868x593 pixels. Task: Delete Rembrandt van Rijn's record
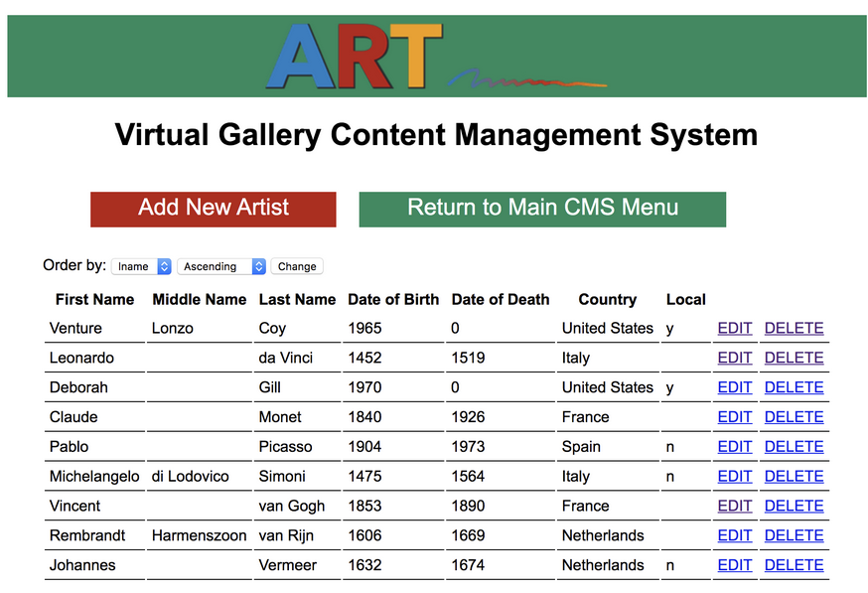tap(794, 535)
